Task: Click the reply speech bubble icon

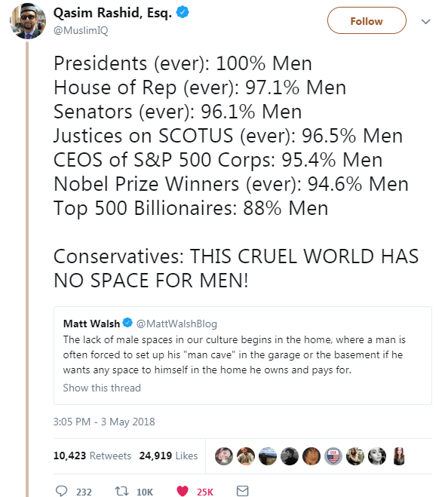Action: (x=61, y=491)
